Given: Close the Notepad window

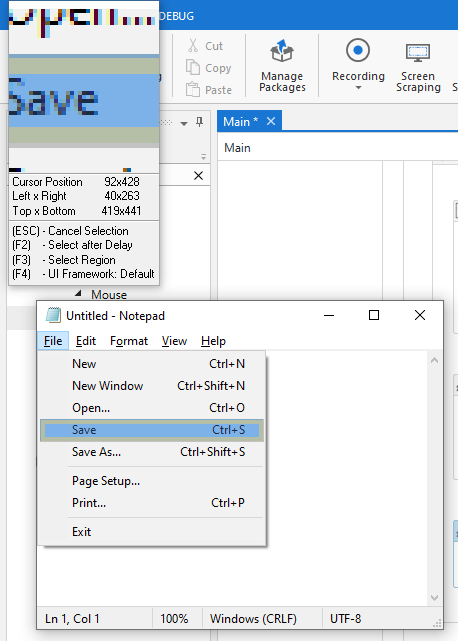Looking at the screenshot, I should point(420,315).
